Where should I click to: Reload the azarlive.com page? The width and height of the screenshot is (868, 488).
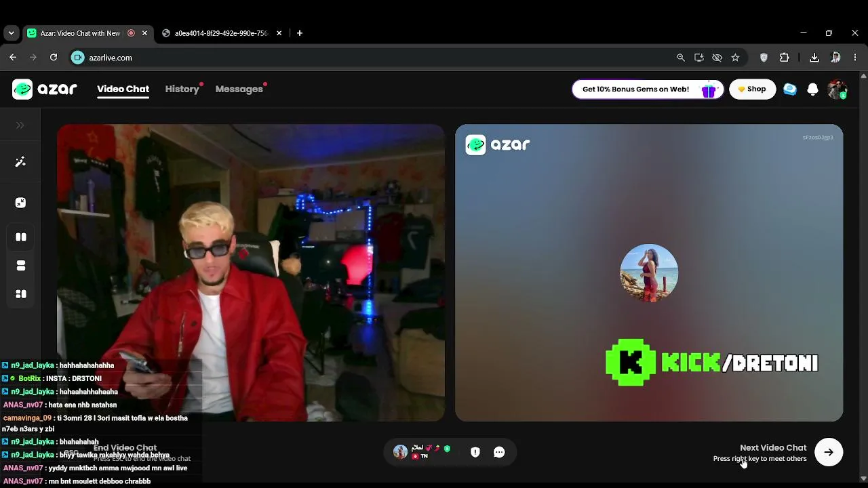tap(54, 58)
